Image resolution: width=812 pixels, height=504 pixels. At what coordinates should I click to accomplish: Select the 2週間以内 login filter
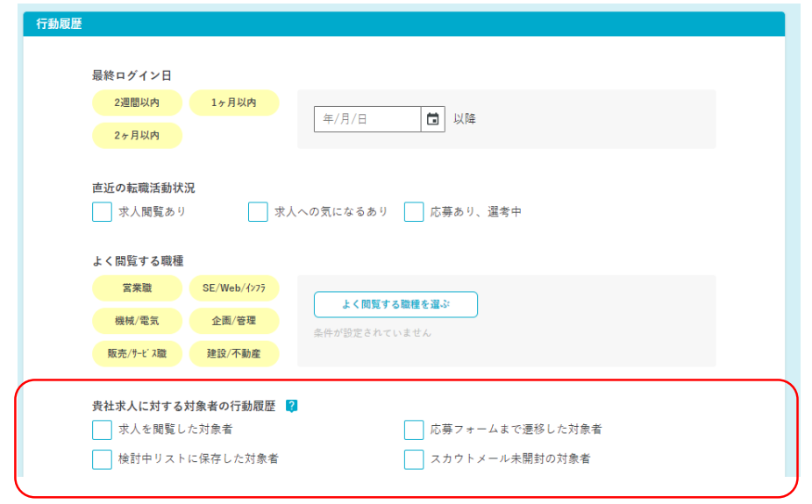tap(137, 103)
